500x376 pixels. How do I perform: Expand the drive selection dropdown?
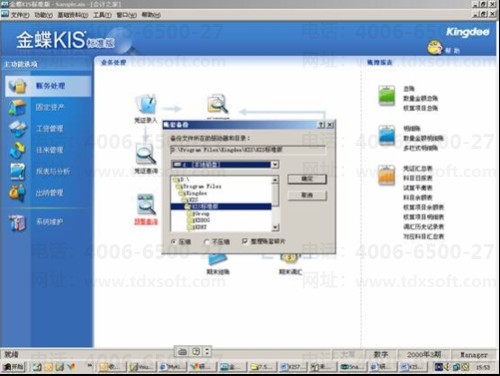(x=275, y=165)
